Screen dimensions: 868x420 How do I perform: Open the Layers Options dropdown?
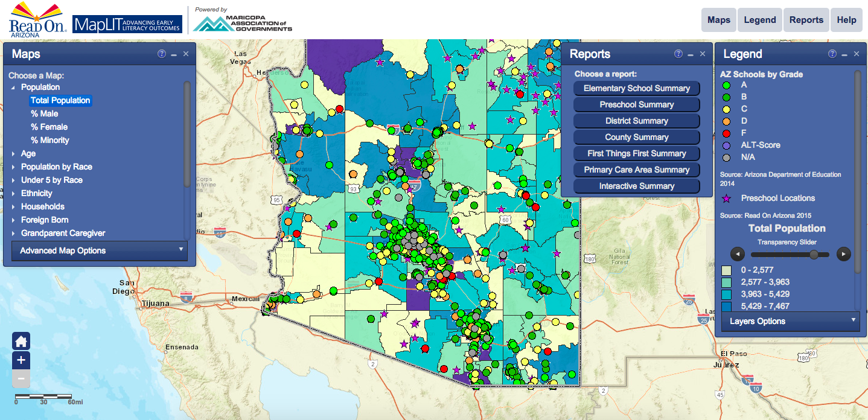coord(790,321)
